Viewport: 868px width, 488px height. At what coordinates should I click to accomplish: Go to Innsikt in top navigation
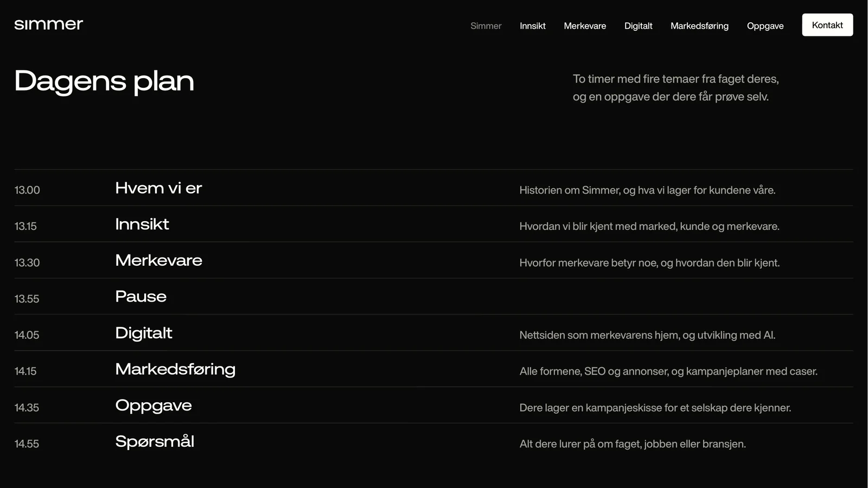point(532,25)
